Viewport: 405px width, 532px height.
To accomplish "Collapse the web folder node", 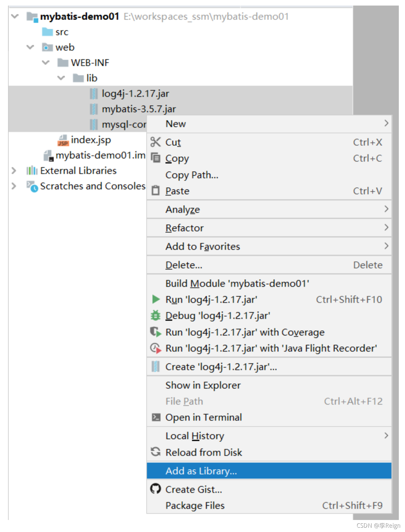I will 30,47.
